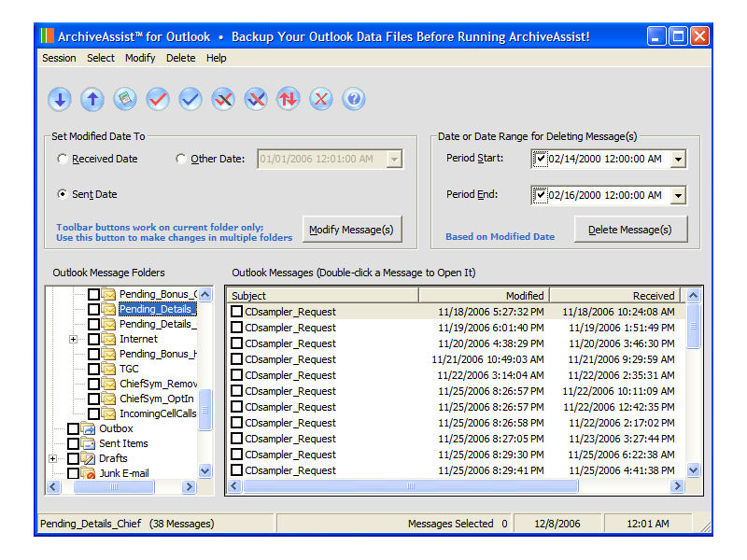This screenshot has height=560, width=747.
Task: Click the red checkmark toolbar button
Action: click(158, 100)
